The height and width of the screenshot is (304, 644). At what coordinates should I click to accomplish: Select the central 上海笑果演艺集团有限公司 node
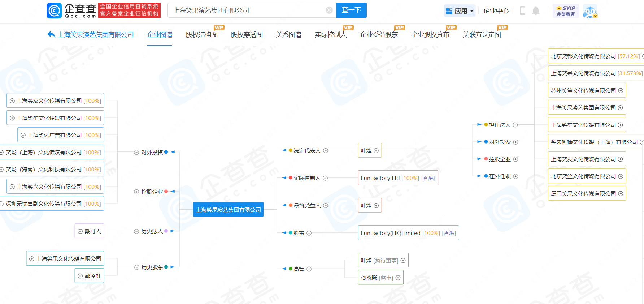tap(228, 210)
